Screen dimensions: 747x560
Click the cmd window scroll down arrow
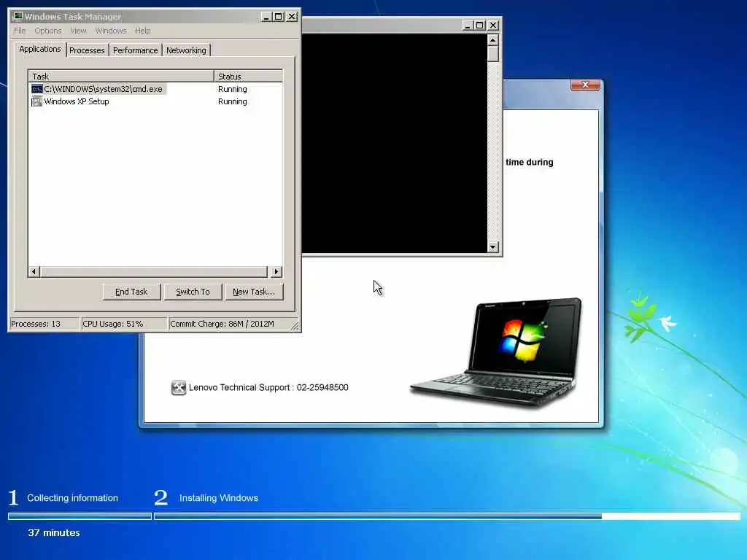pos(493,246)
